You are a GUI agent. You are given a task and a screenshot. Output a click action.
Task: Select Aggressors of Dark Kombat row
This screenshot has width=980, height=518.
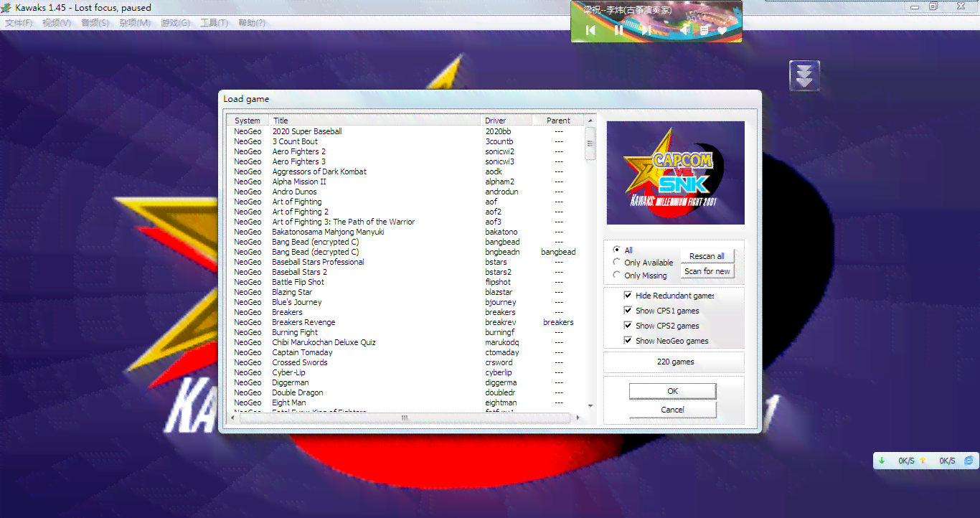[406, 171]
